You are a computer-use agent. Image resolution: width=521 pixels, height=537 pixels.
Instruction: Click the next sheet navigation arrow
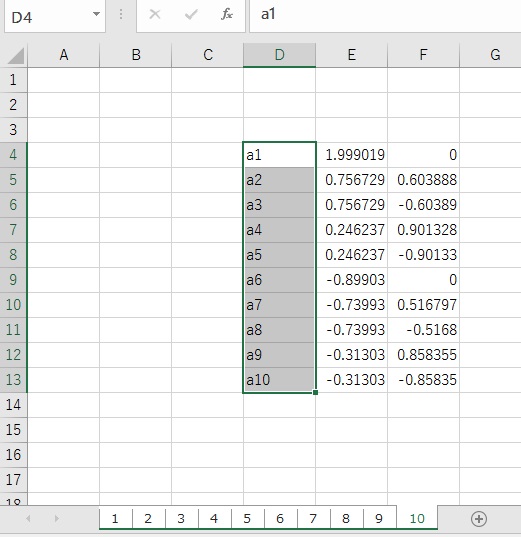point(57,519)
